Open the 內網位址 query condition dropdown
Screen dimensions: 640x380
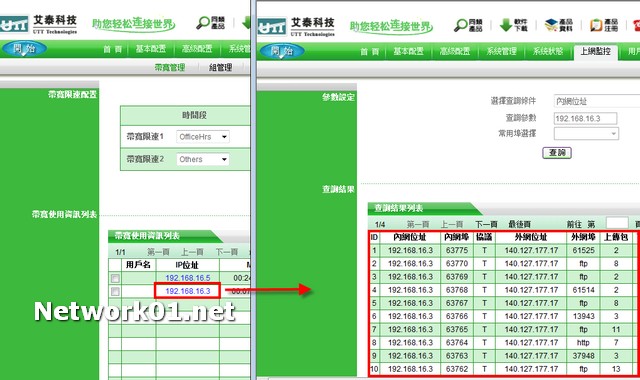point(597,101)
